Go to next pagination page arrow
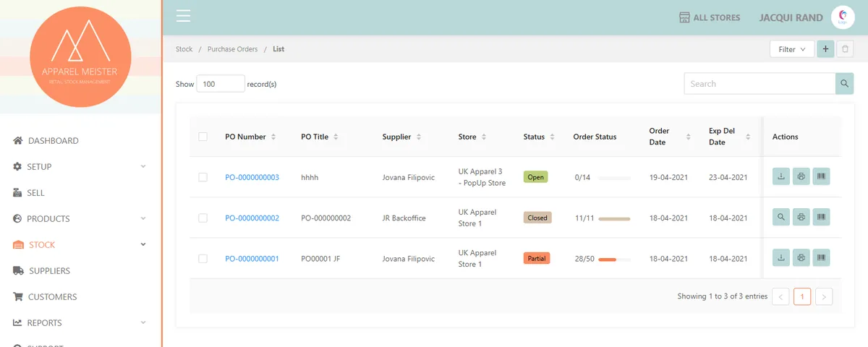This screenshot has width=868, height=347. tap(824, 296)
